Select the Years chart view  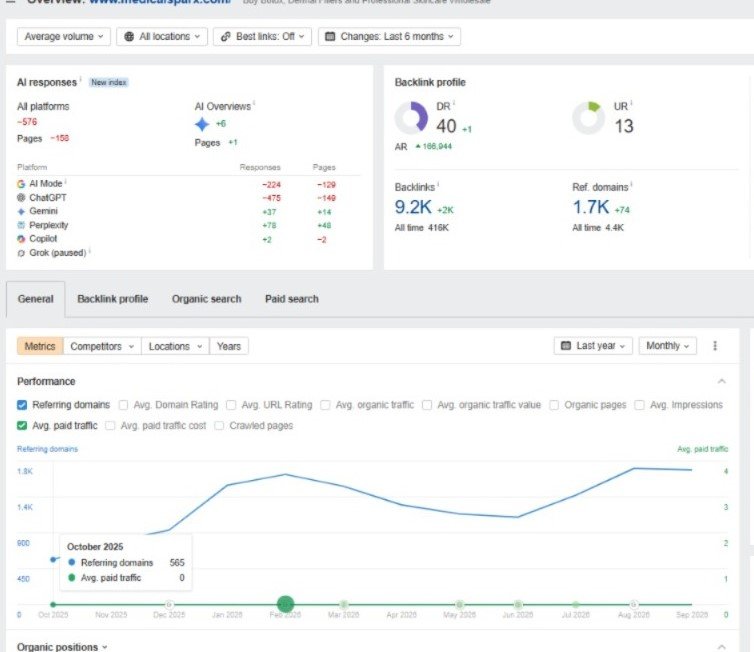pos(229,346)
